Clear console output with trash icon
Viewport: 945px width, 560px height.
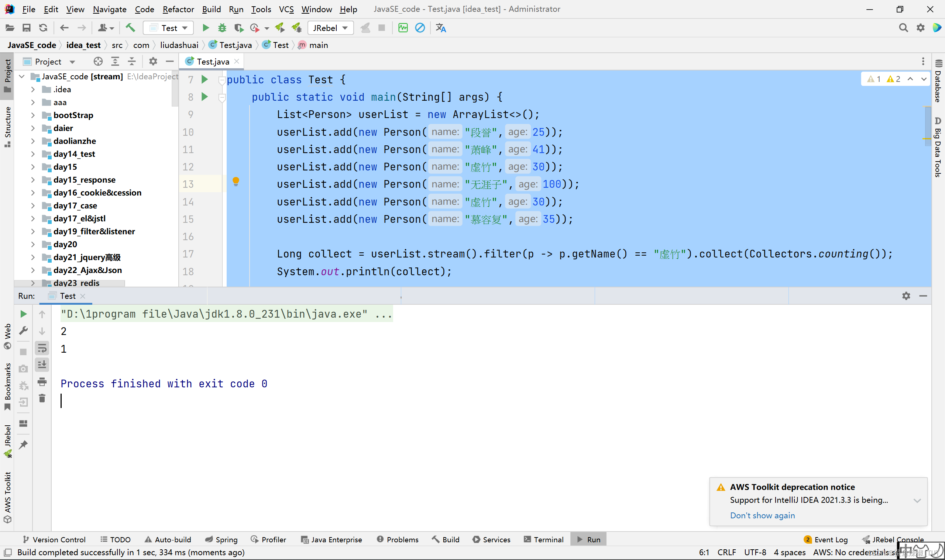click(42, 398)
